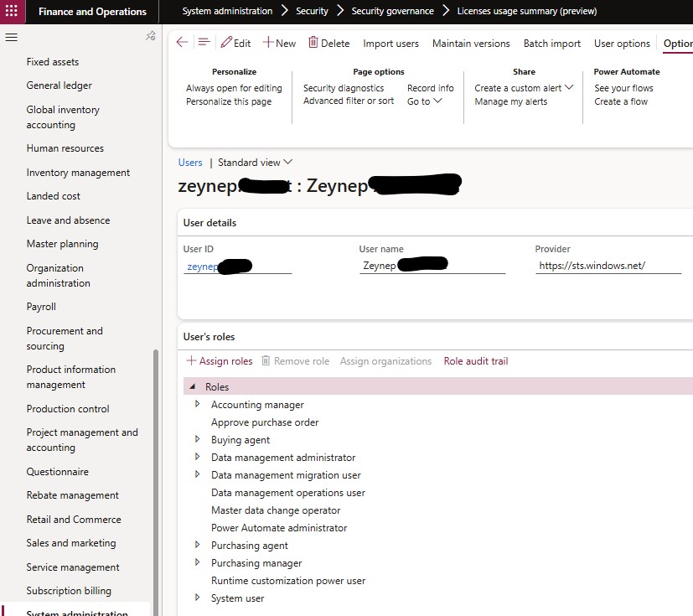Screen dimensions: 693x616
Task: Click Manage my alerts
Action: coord(511,101)
